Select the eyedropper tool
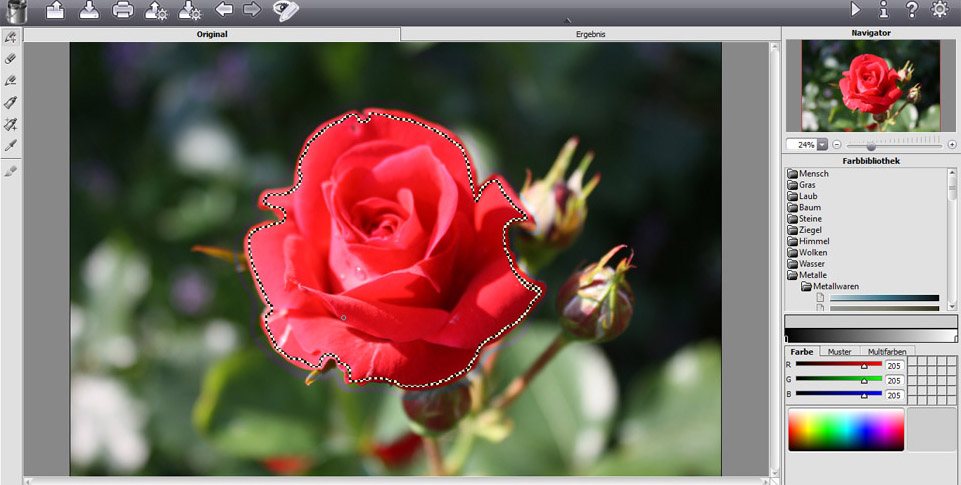The height and width of the screenshot is (485, 961). pos(11,146)
